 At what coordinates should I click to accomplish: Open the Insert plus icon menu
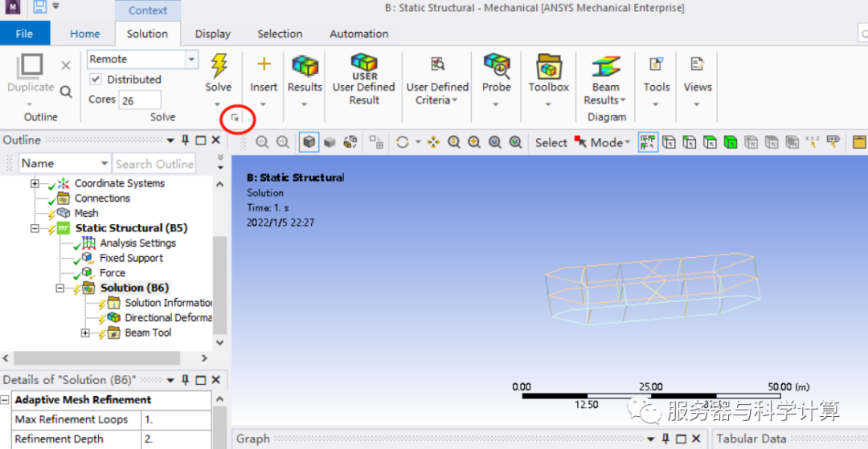pos(264,64)
